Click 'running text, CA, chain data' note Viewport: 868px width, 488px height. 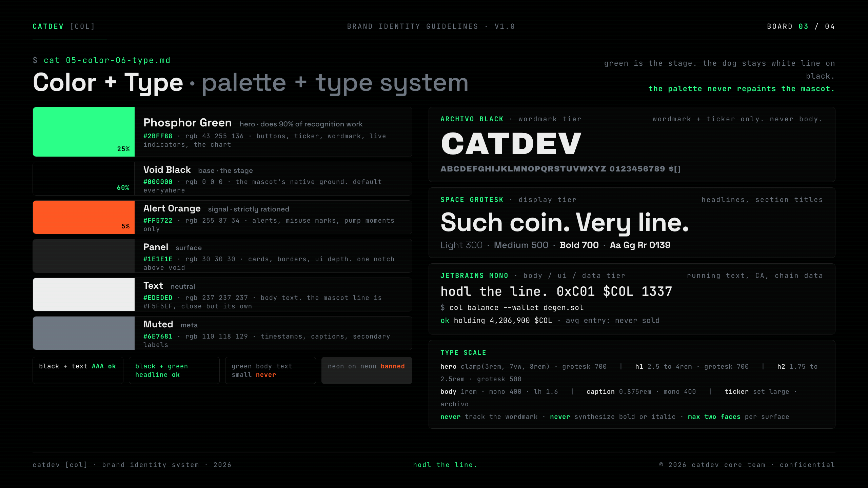[755, 276]
